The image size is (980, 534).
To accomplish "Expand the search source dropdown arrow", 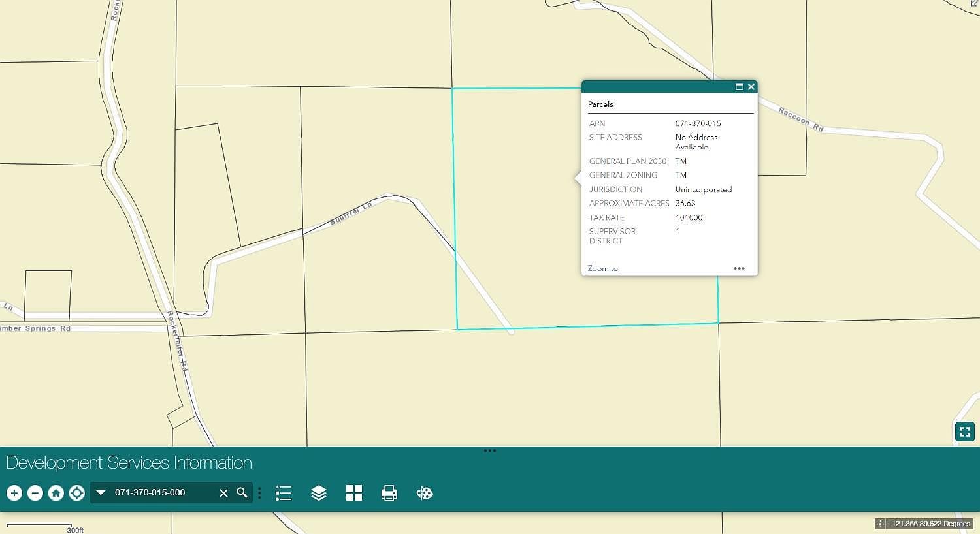I will click(x=101, y=493).
